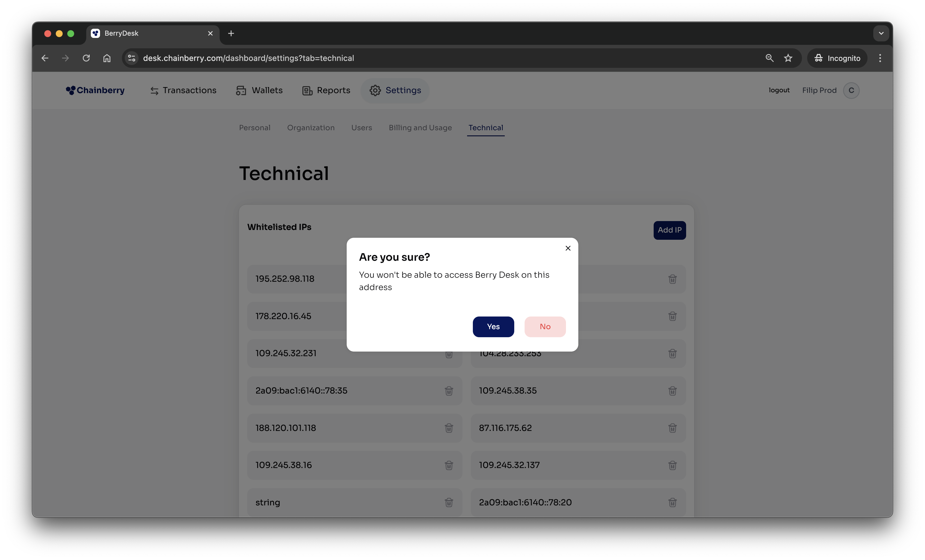Cancel deletion with the No button
925x560 pixels.
click(x=545, y=327)
